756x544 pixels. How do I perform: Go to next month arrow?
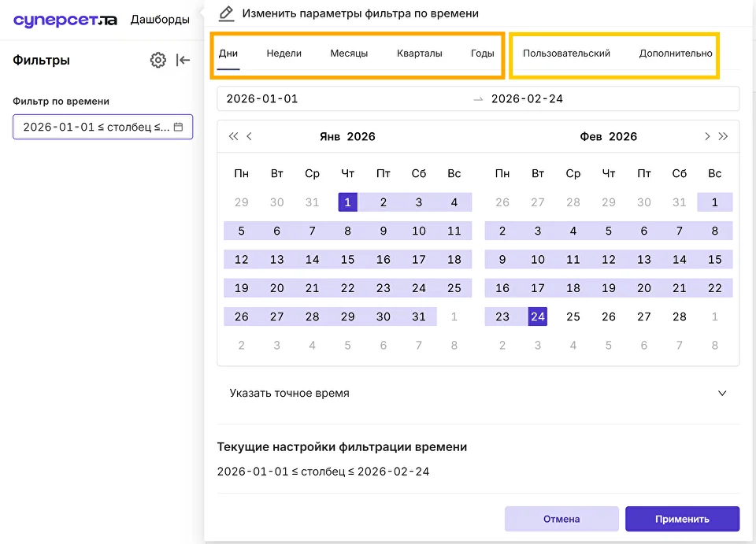click(707, 136)
